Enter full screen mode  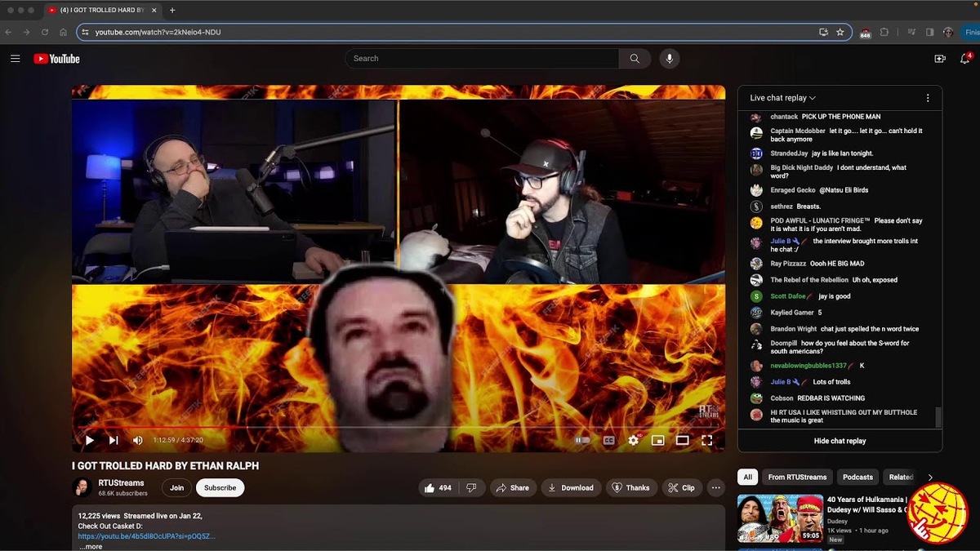click(x=707, y=440)
